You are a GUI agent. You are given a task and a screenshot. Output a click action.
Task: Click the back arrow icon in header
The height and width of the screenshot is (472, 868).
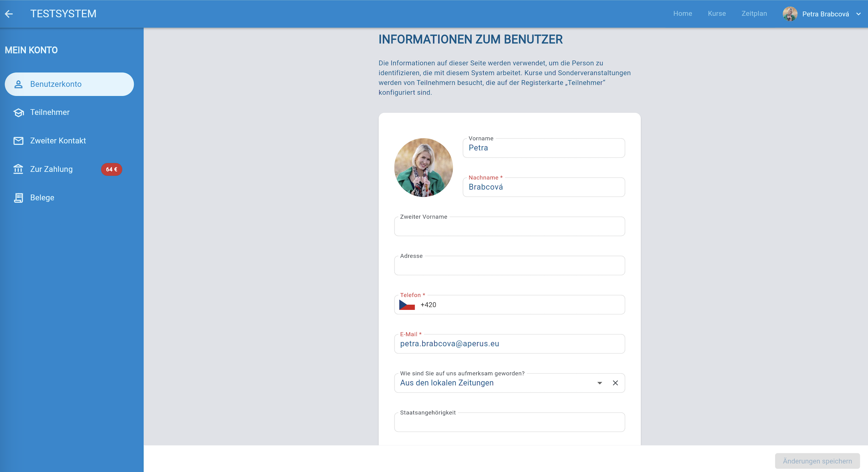(9, 14)
